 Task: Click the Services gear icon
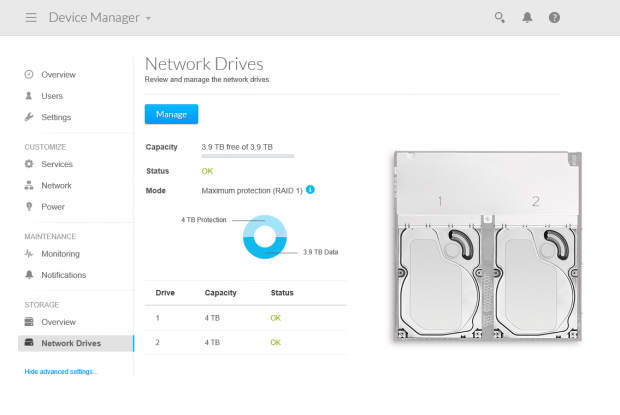[29, 164]
